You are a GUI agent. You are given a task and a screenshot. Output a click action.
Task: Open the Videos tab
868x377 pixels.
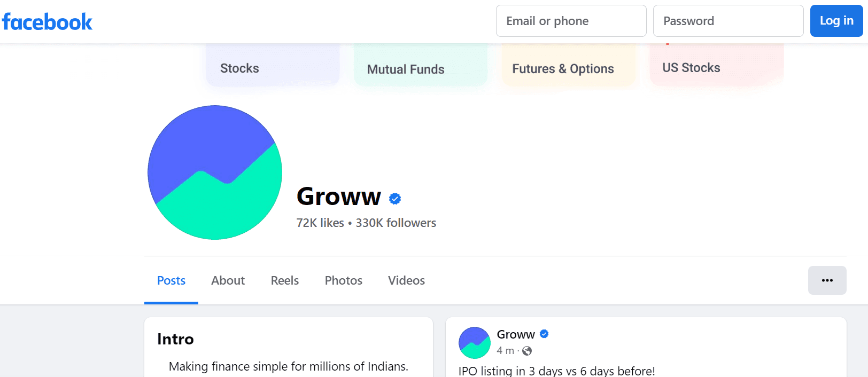406,280
